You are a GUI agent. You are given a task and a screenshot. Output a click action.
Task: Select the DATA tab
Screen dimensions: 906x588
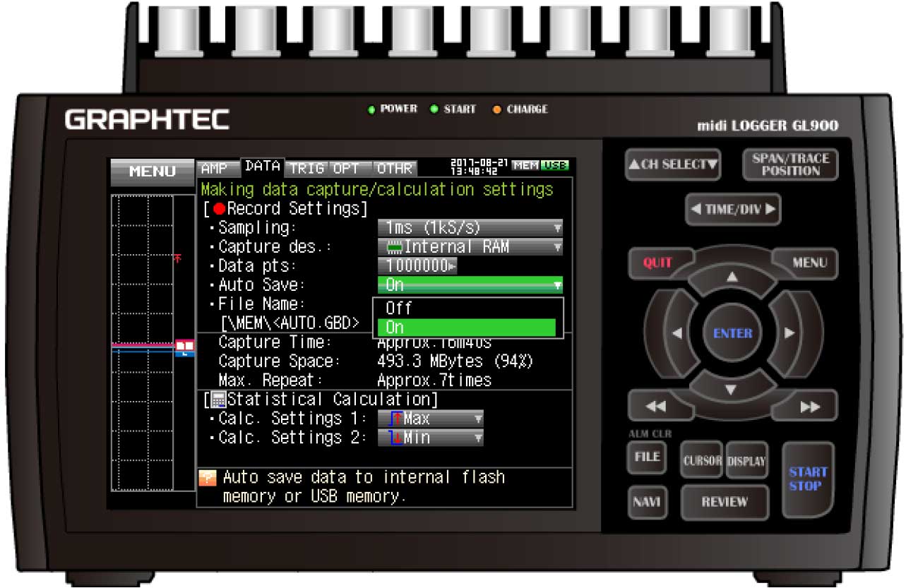point(262,167)
